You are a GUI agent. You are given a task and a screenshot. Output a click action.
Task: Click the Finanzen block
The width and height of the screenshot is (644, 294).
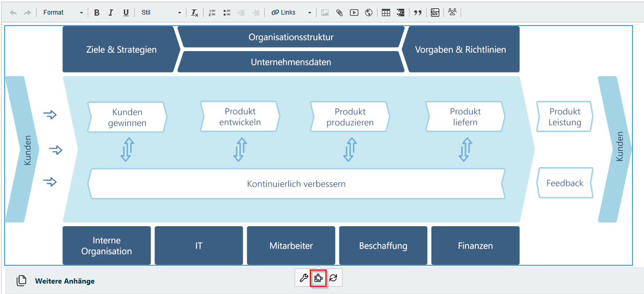coord(475,245)
